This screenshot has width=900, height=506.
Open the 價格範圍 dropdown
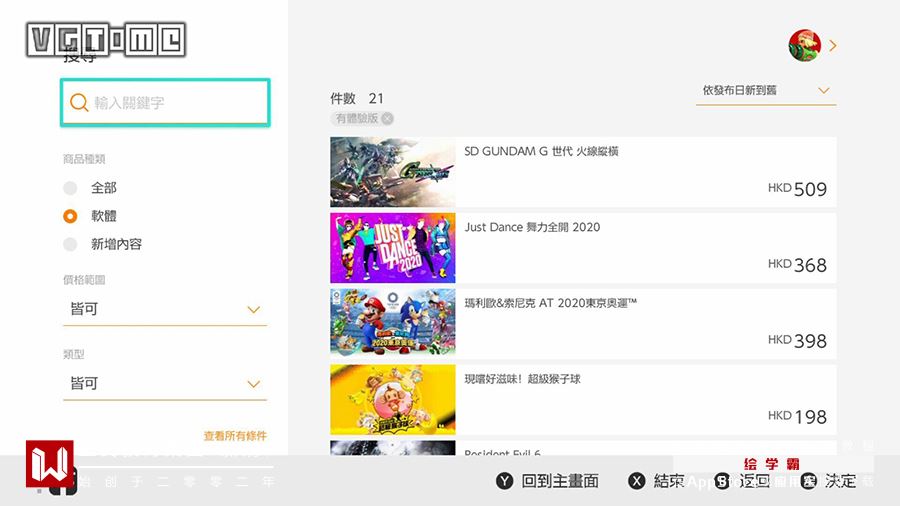(165, 309)
